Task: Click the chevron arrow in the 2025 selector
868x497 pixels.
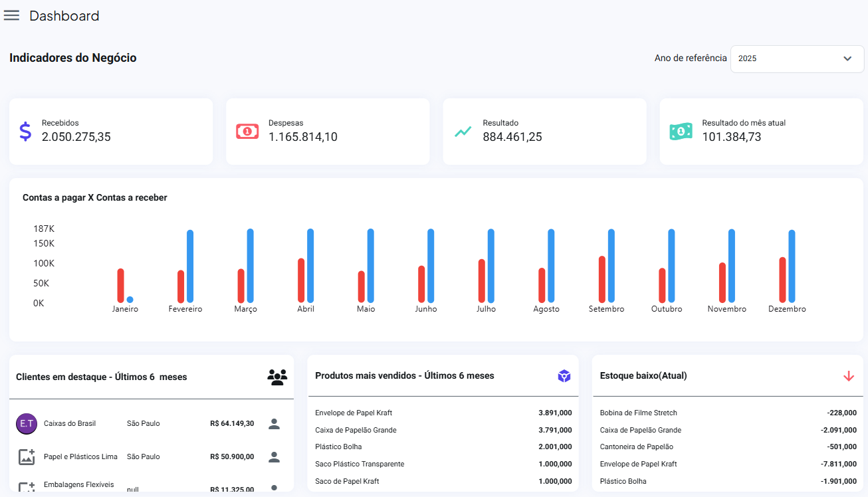Action: click(847, 58)
